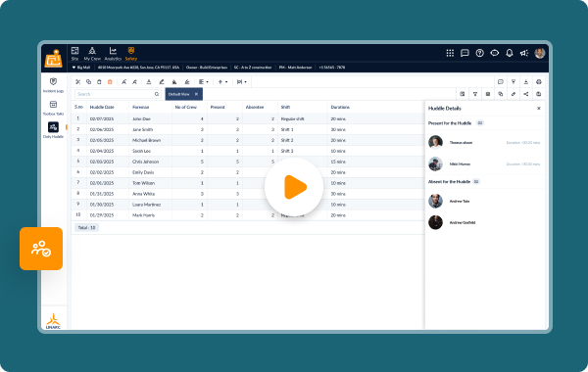This screenshot has width=588, height=372.
Task: Open the Site module in top navigation
Action: pos(75,54)
